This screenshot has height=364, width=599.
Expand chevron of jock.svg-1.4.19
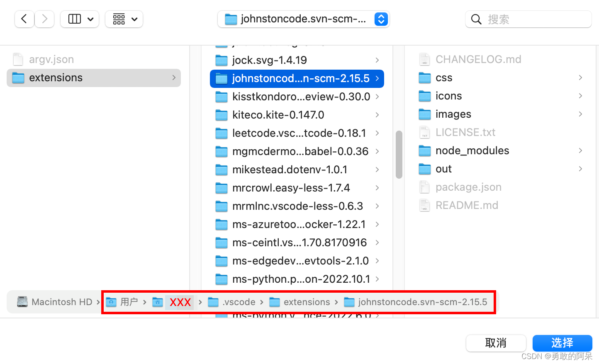377,60
